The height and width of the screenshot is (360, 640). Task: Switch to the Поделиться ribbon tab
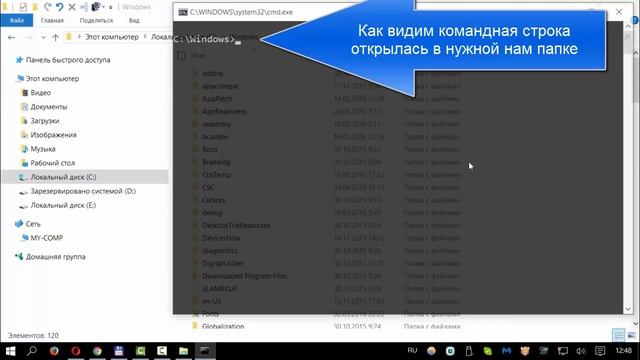point(96,20)
